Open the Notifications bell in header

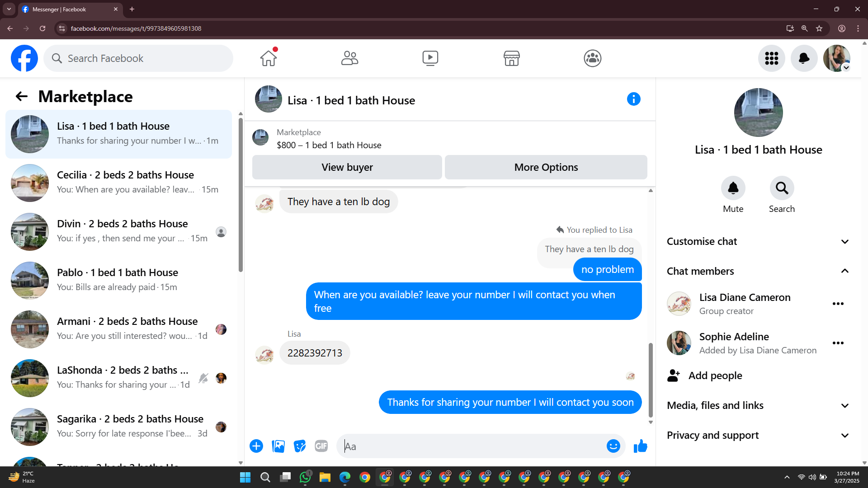(x=804, y=58)
